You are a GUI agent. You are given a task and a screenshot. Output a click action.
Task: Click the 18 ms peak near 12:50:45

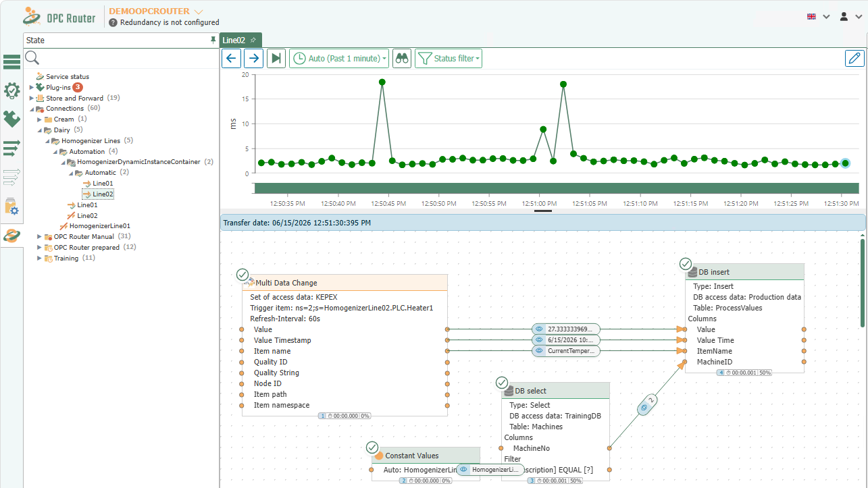pyautogui.click(x=382, y=82)
